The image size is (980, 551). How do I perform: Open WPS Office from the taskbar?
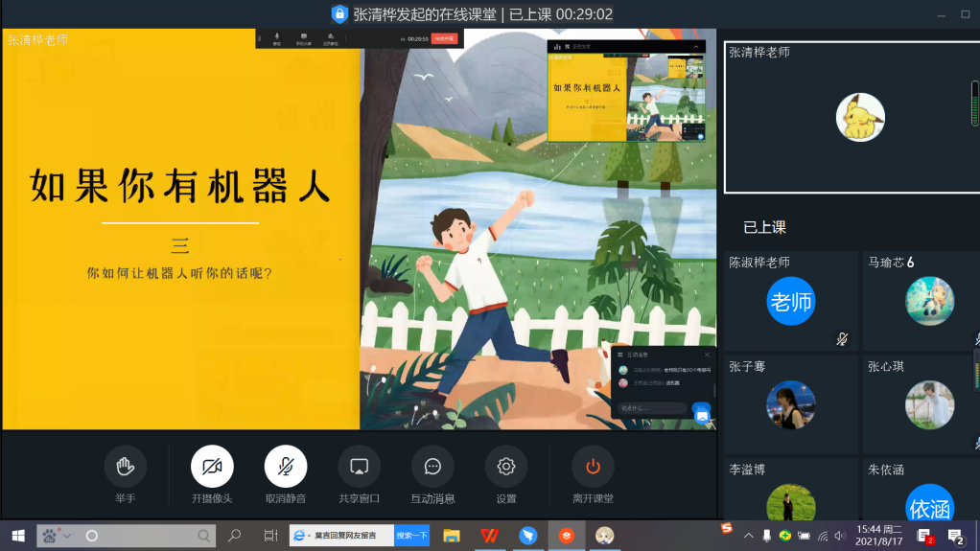(x=489, y=535)
